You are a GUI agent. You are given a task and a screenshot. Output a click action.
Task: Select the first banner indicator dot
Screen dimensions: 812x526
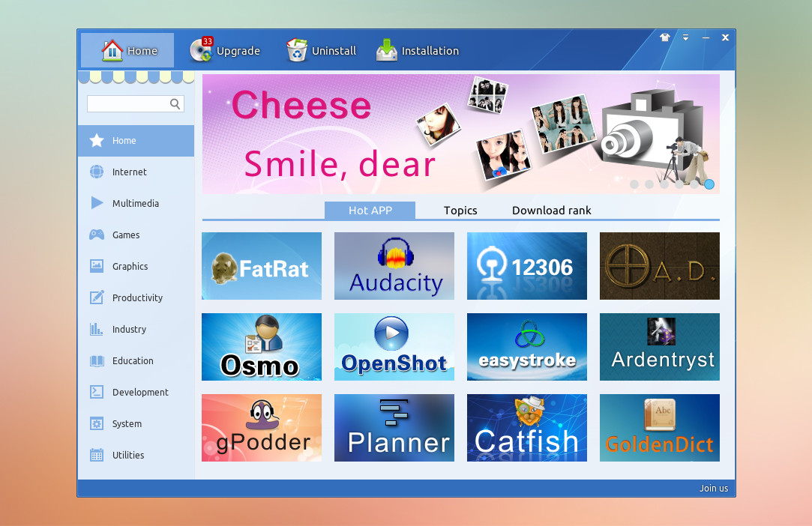click(634, 184)
